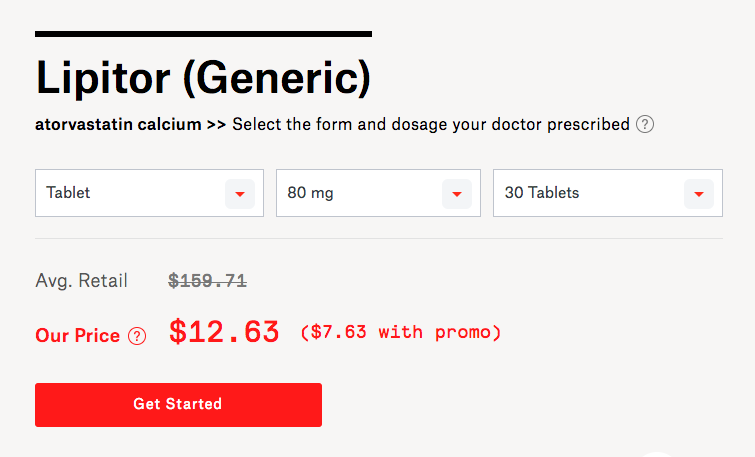
Task: Click the red Our Price label
Action: (78, 336)
